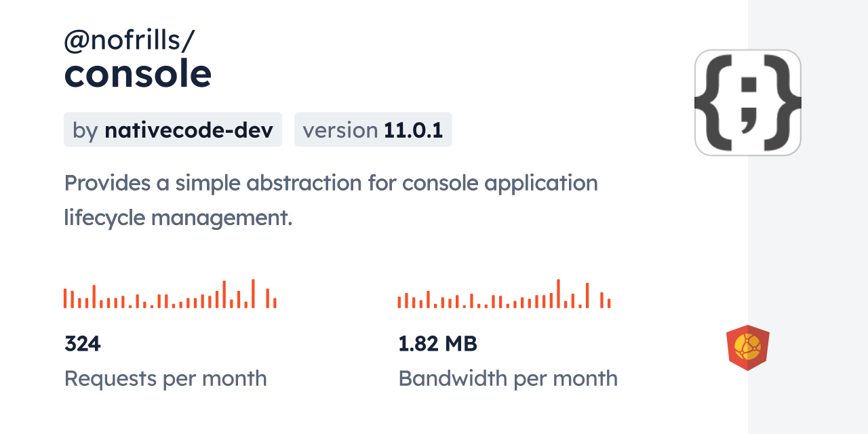Toggle the bandwidth per month statistic view
868x434 pixels.
pos(508,378)
